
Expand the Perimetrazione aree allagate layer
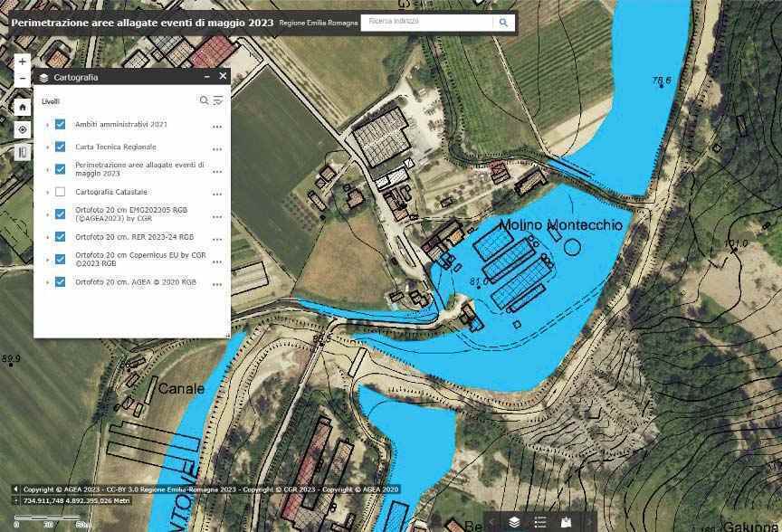[x=47, y=169]
